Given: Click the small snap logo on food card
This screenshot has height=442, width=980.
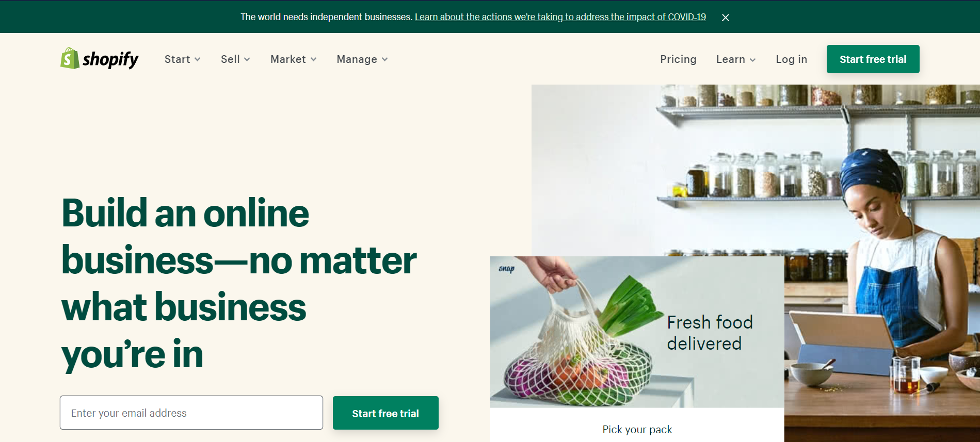Looking at the screenshot, I should point(506,269).
